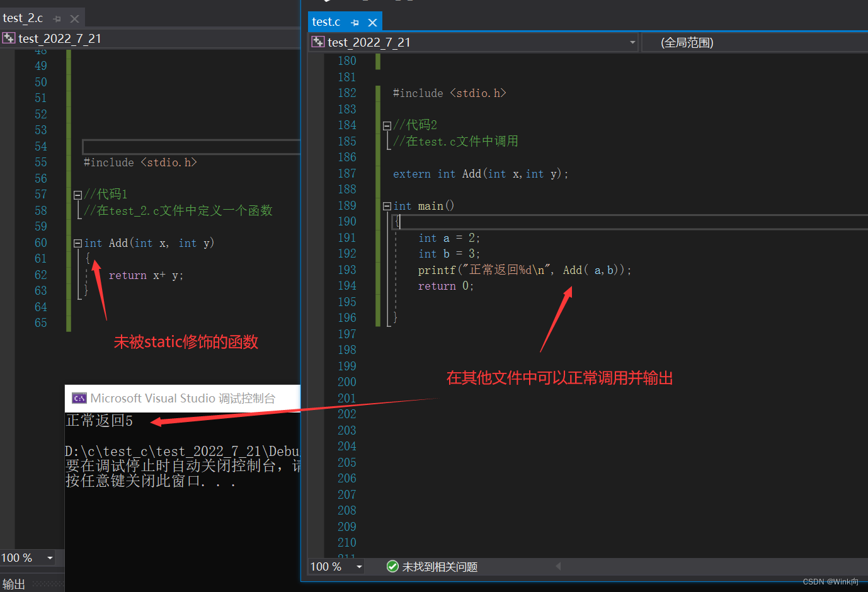Close the test.c tab

point(372,23)
